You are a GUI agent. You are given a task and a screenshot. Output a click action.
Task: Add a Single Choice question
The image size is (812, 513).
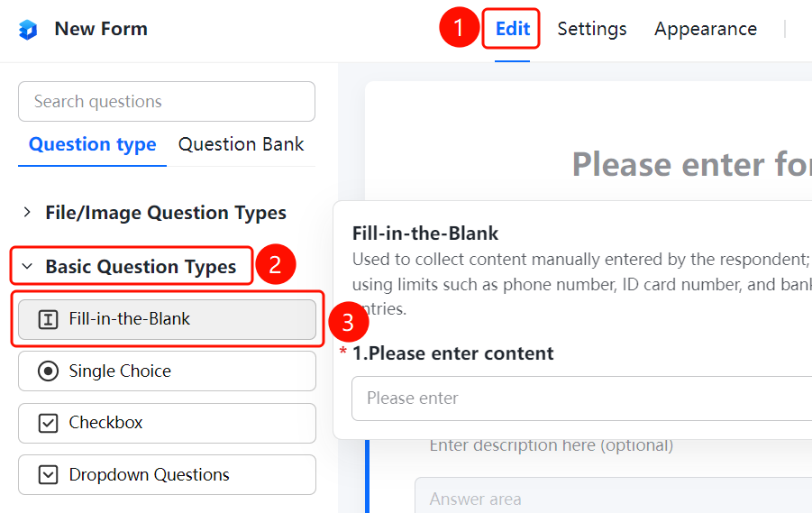(x=167, y=371)
